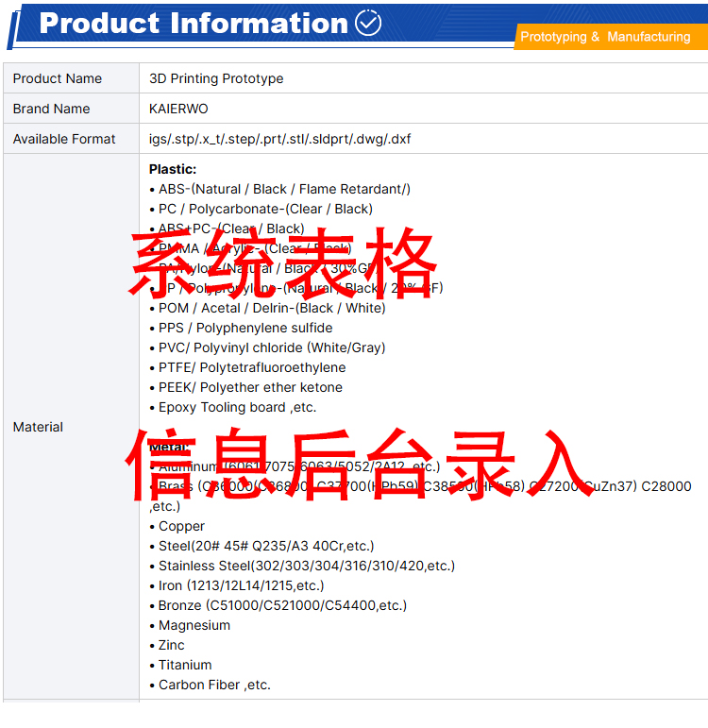Click the Zinc list entry

(167, 645)
